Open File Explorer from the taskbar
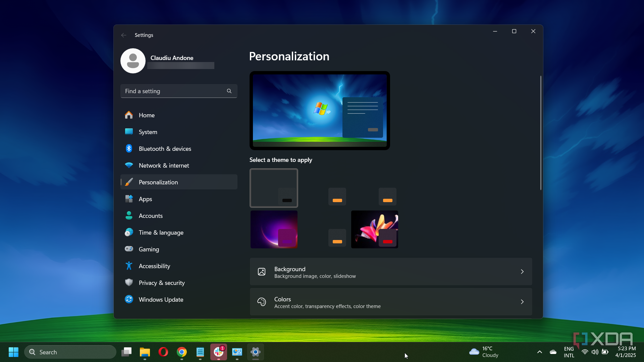Screen dimensions: 644x362 pyautogui.click(x=145, y=352)
